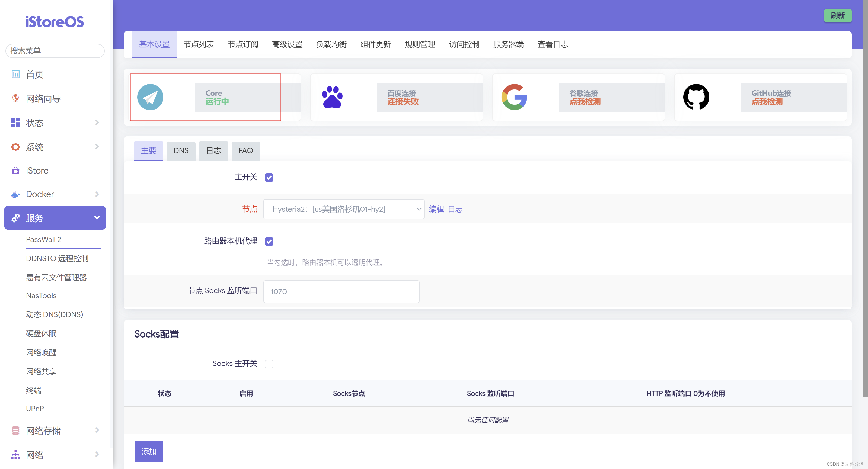Click the GitHub octocat icon
The height and width of the screenshot is (469, 868).
(x=696, y=97)
